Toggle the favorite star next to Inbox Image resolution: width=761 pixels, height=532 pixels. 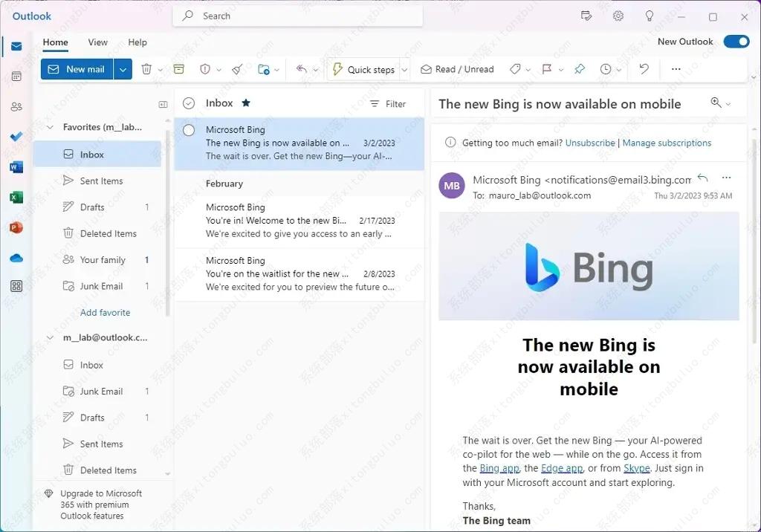tap(246, 103)
